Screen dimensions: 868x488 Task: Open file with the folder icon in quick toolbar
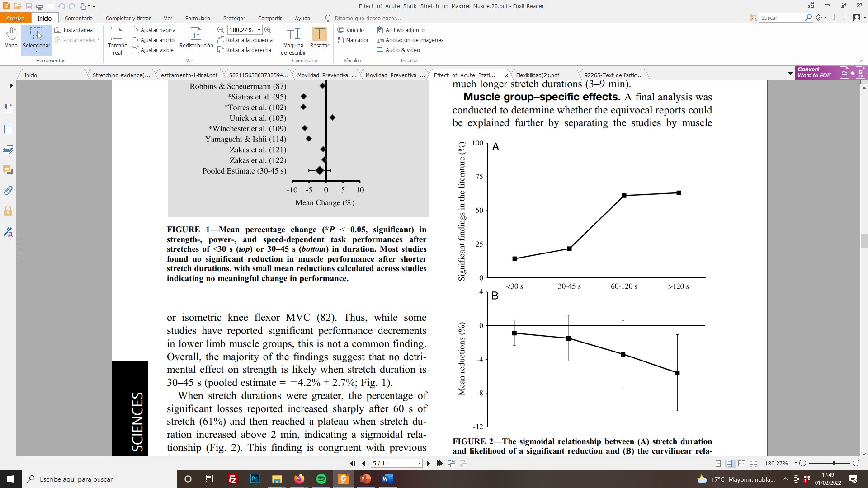point(17,6)
